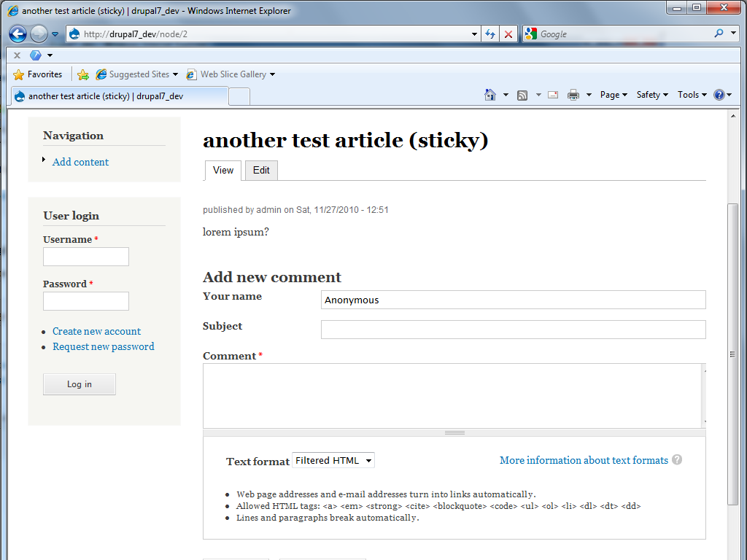This screenshot has width=747, height=560.
Task: Expand the Page menu dropdown
Action: click(613, 95)
